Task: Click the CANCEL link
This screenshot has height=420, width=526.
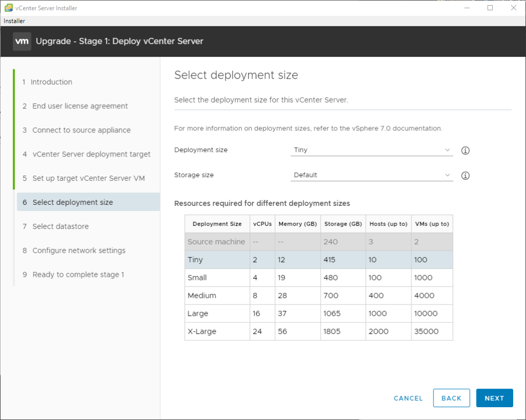Action: coord(408,398)
